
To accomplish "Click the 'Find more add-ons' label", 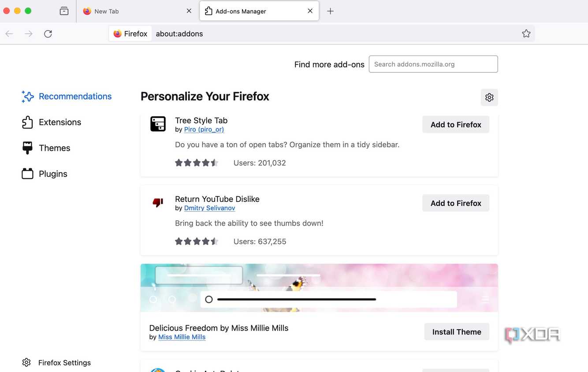I will click(329, 64).
